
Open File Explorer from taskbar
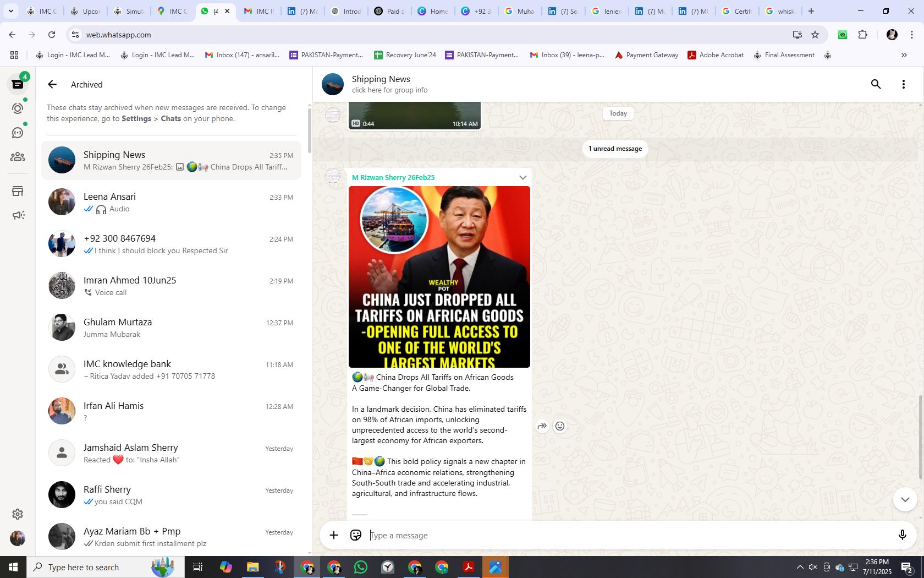(x=253, y=567)
